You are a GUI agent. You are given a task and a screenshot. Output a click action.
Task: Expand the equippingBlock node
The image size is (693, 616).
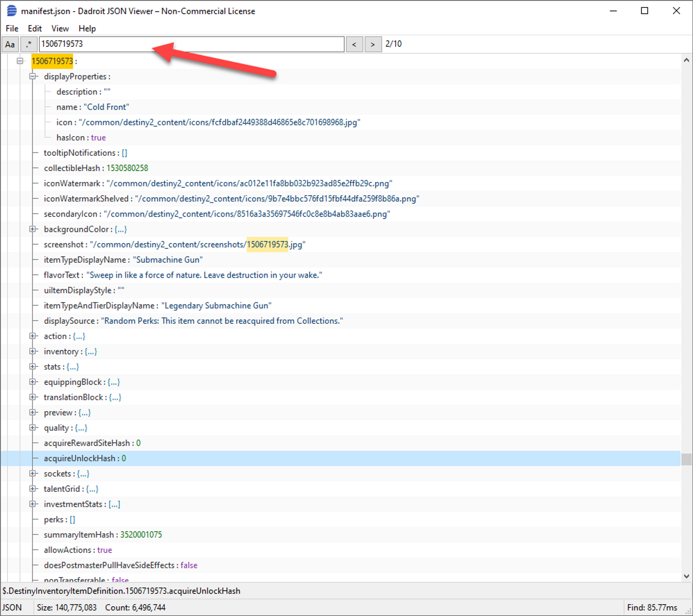pyautogui.click(x=33, y=382)
